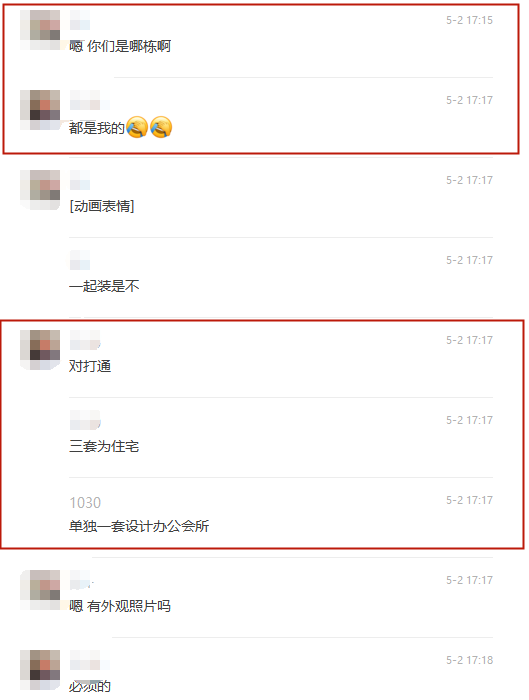Screen dimensions: 529x700
Task: Select the message '单独一套设计办公会所'
Action: (x=139, y=526)
